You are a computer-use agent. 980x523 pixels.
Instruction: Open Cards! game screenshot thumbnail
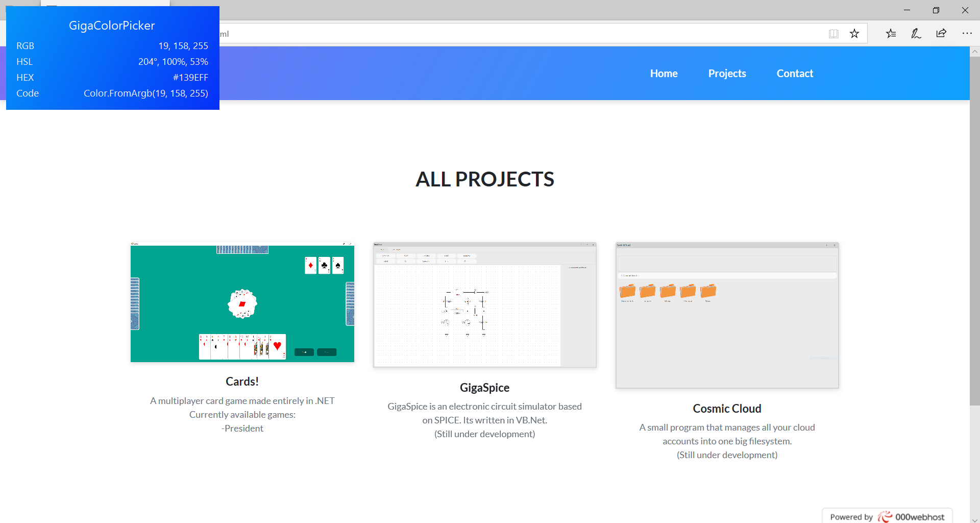(242, 302)
